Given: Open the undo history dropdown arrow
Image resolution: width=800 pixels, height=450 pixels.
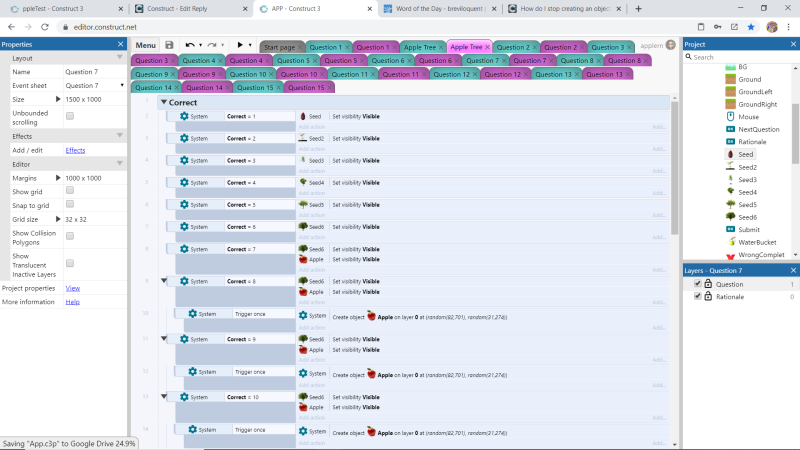Looking at the screenshot, I should (x=201, y=45).
